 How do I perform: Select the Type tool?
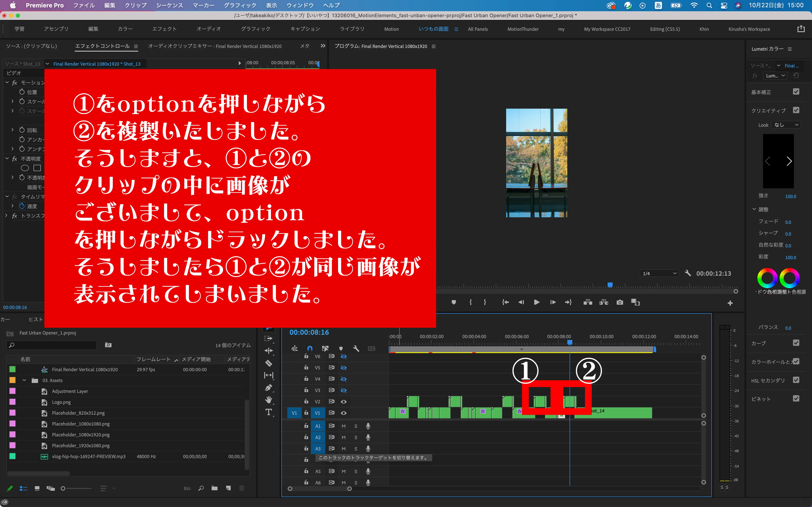point(268,412)
